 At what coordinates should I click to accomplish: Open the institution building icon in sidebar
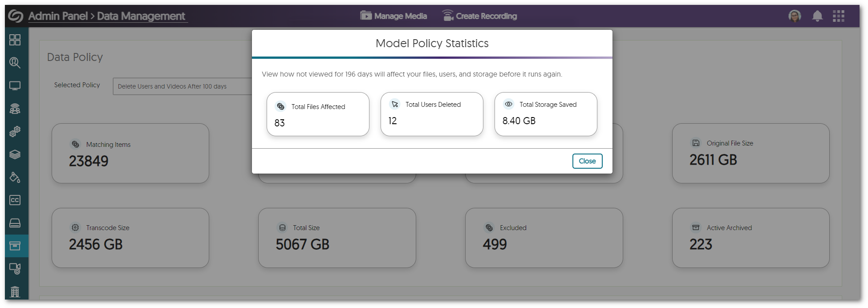[x=16, y=292]
